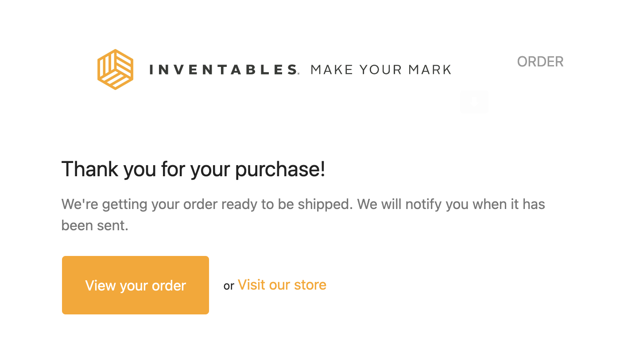Click the word 'or' beside the button
This screenshot has width=628, height=364.
tap(229, 286)
